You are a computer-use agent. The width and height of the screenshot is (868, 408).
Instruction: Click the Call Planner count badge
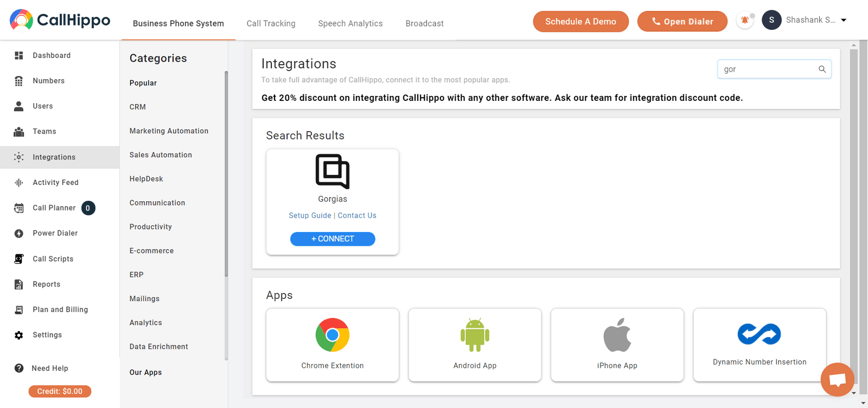tap(88, 208)
